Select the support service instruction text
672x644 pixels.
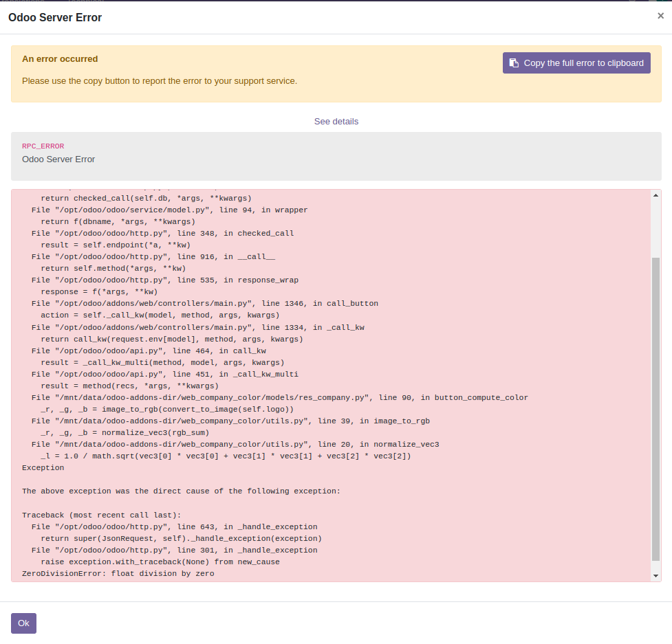[x=160, y=80]
